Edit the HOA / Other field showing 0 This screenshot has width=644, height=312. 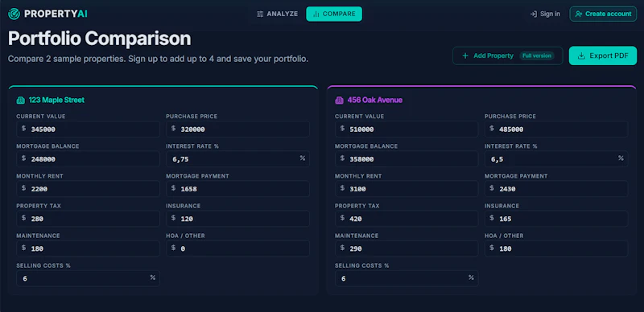tap(237, 248)
